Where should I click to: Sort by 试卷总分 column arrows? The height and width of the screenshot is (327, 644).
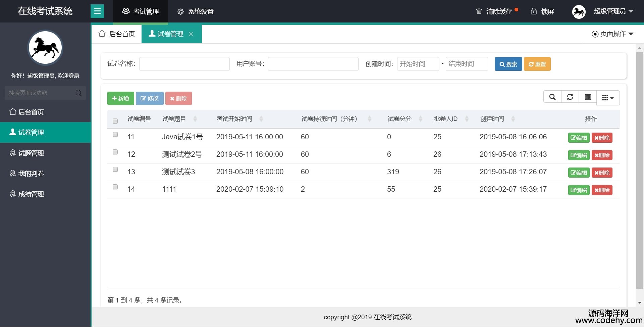420,119
